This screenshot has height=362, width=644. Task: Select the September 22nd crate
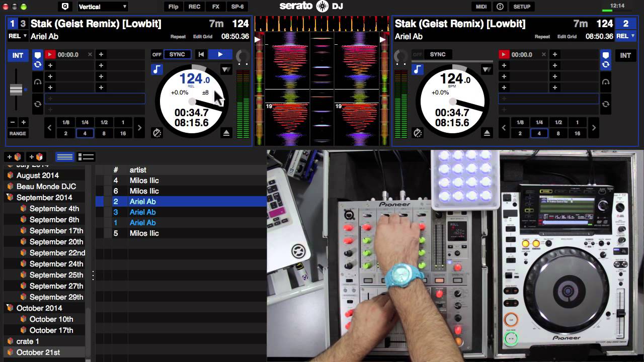[x=57, y=252]
